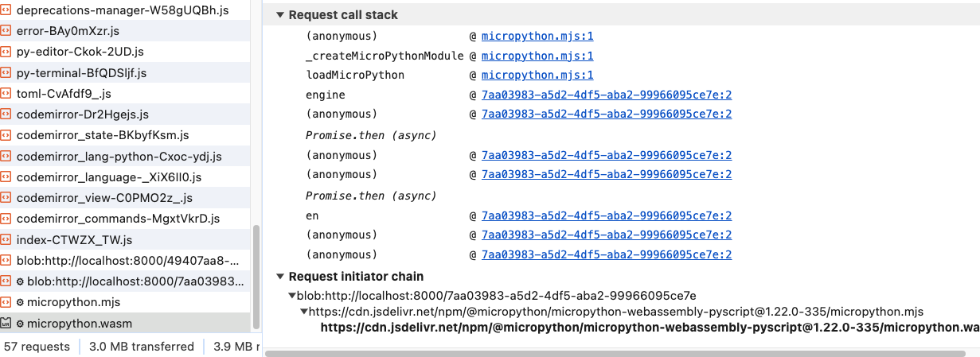
Task: Collapse the blob localhost initiator chain node
Action: pyautogui.click(x=292, y=296)
